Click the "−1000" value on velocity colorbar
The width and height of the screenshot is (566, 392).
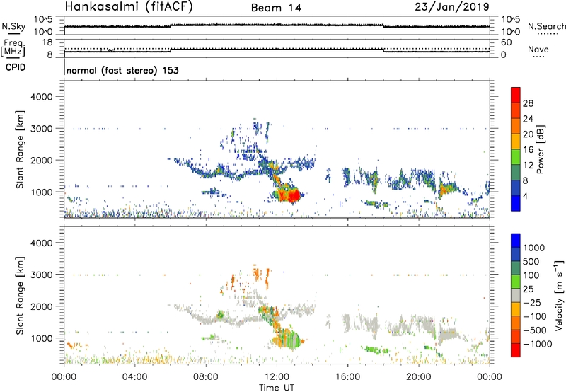click(538, 344)
